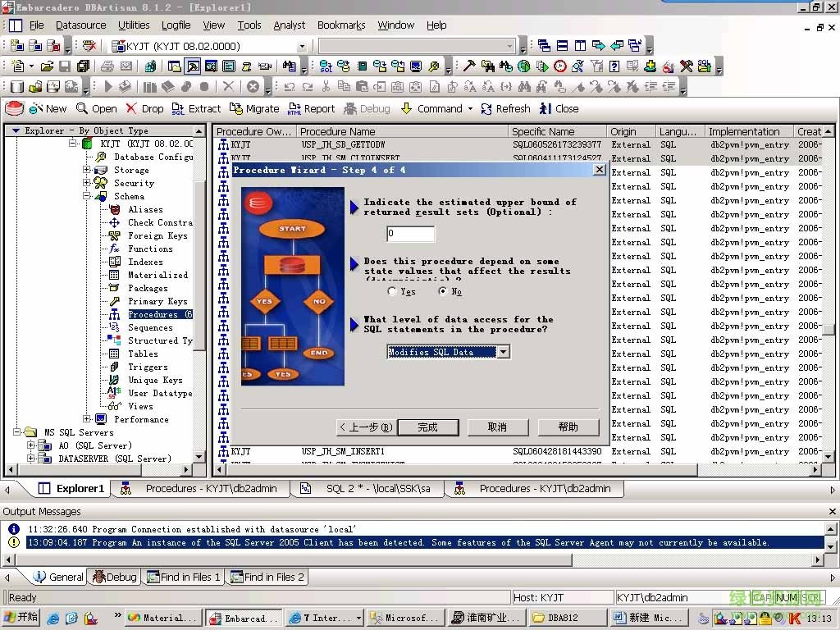
Task: Click the Extract SQL icon
Action: 178,108
